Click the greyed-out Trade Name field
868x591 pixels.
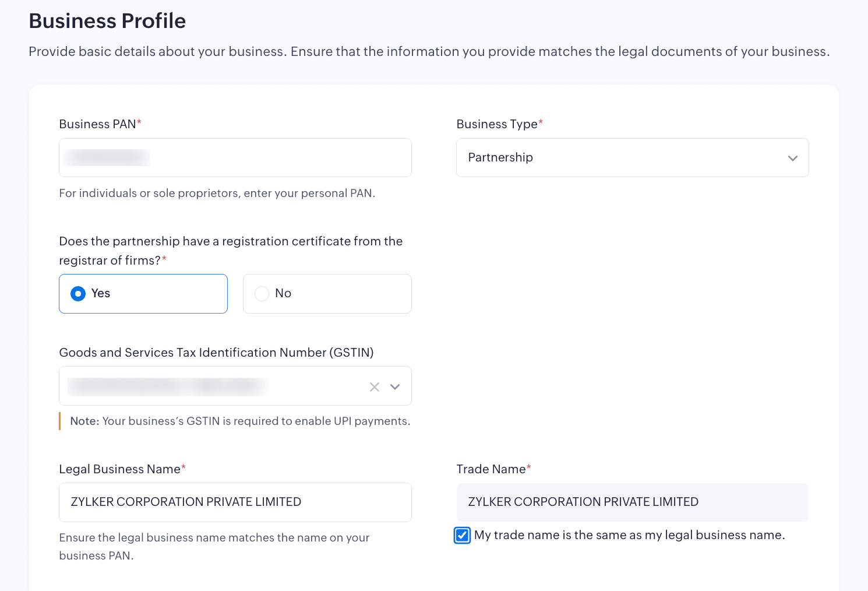tap(632, 502)
